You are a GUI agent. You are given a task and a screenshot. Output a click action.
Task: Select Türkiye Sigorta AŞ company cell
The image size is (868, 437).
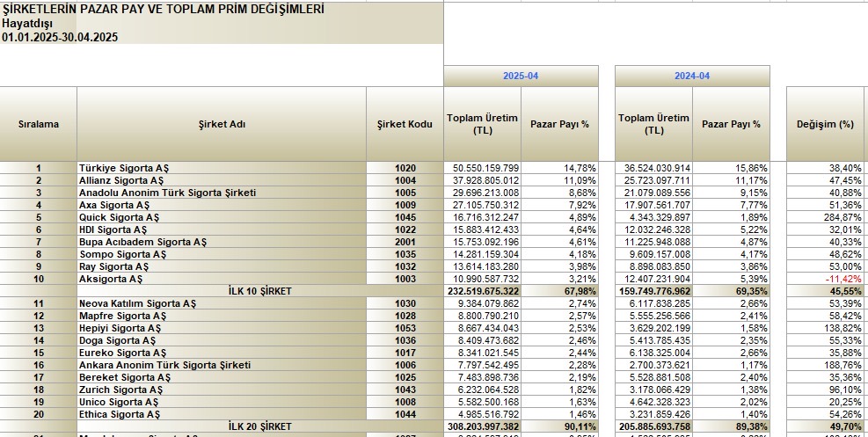[x=222, y=168]
